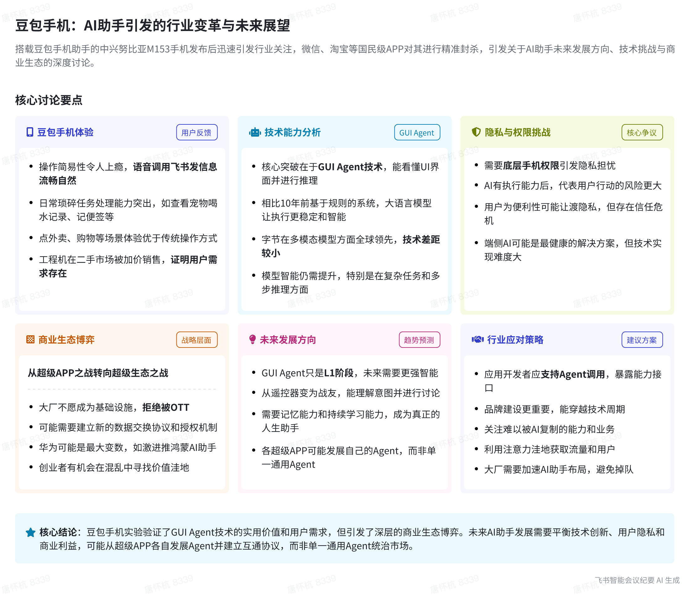Click the 核心讨论要点 section title
The image size is (700, 601).
point(49,100)
